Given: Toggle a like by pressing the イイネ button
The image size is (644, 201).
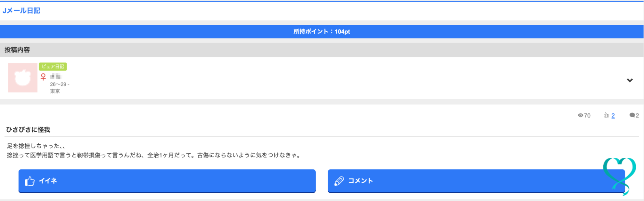Looking at the screenshot, I should (167, 181).
